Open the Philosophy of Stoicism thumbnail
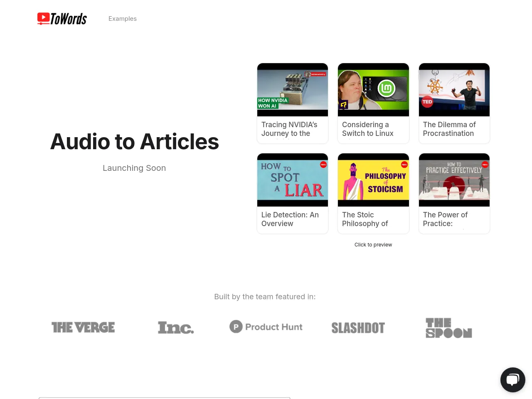This screenshot has width=532, height=399. [373, 180]
